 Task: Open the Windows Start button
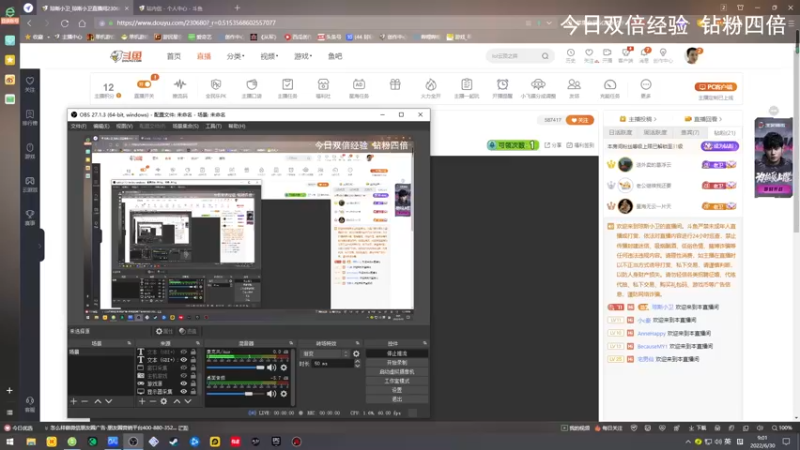[10, 442]
